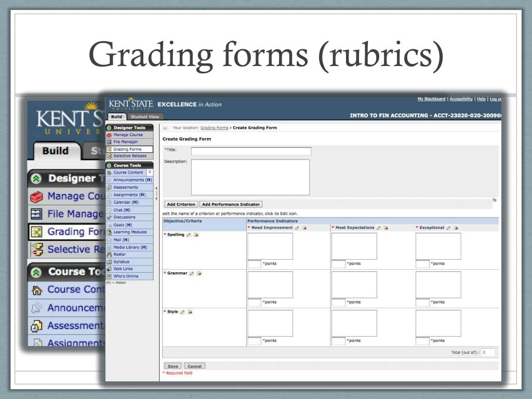Delete the Exceptional indicator
The image size is (532, 399).
click(456, 228)
